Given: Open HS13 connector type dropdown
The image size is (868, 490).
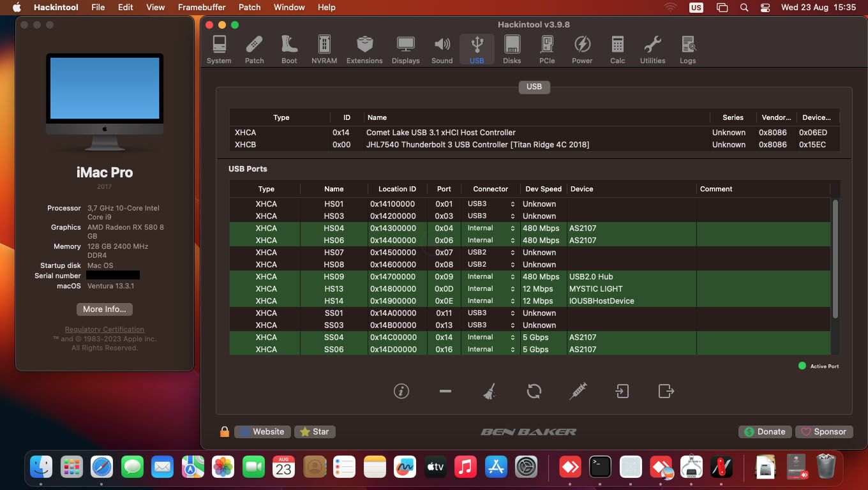Looking at the screenshot, I should point(491,289).
